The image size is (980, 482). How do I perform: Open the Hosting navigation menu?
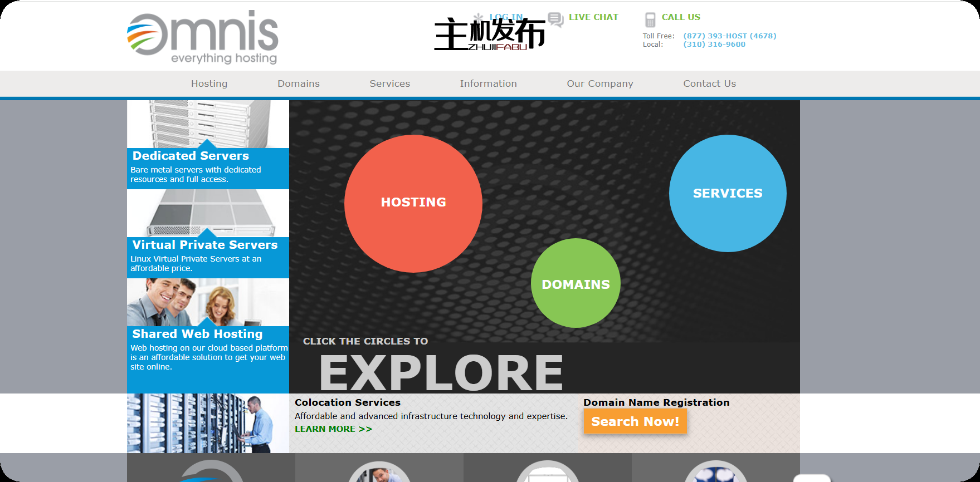209,83
